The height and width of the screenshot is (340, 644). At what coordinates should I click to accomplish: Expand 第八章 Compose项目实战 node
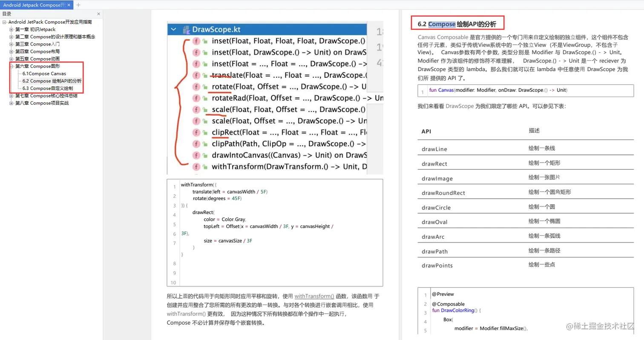[11, 103]
